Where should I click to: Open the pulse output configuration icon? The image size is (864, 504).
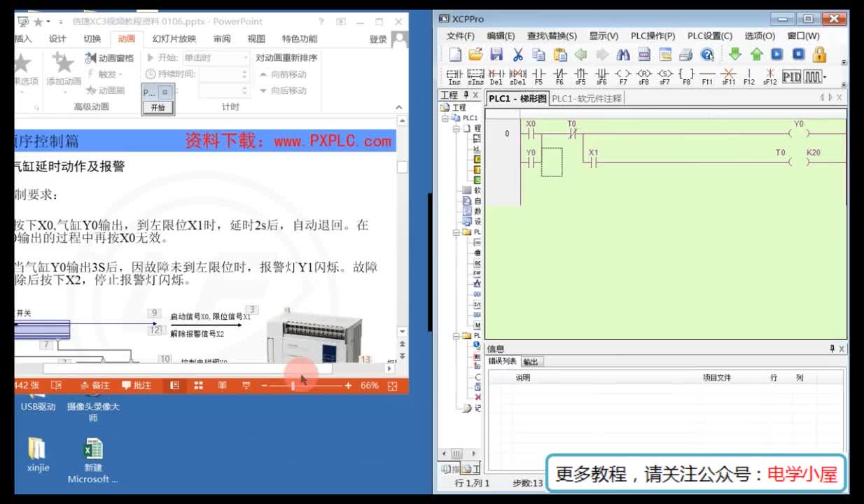pos(812,76)
